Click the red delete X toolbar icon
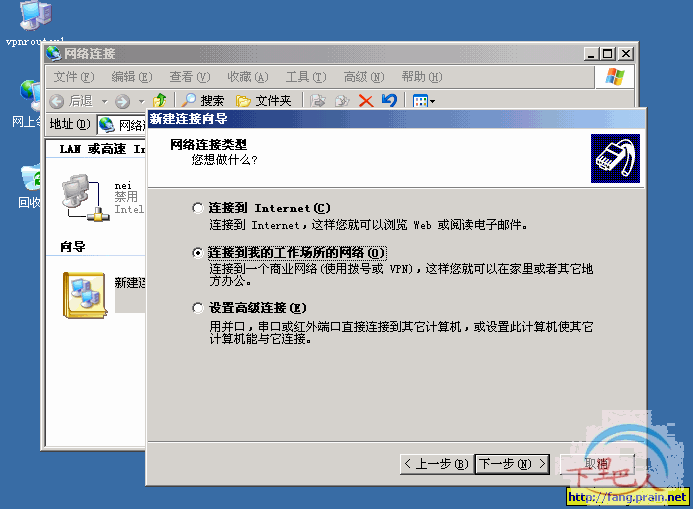The width and height of the screenshot is (693, 509). (x=366, y=100)
